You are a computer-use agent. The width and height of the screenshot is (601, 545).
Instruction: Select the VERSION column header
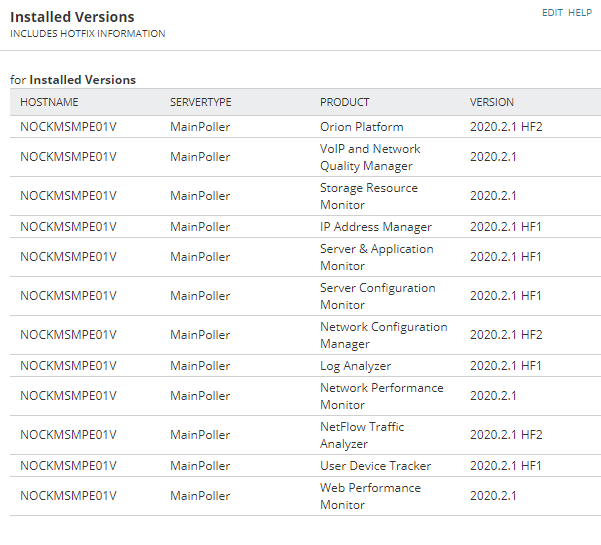click(491, 102)
